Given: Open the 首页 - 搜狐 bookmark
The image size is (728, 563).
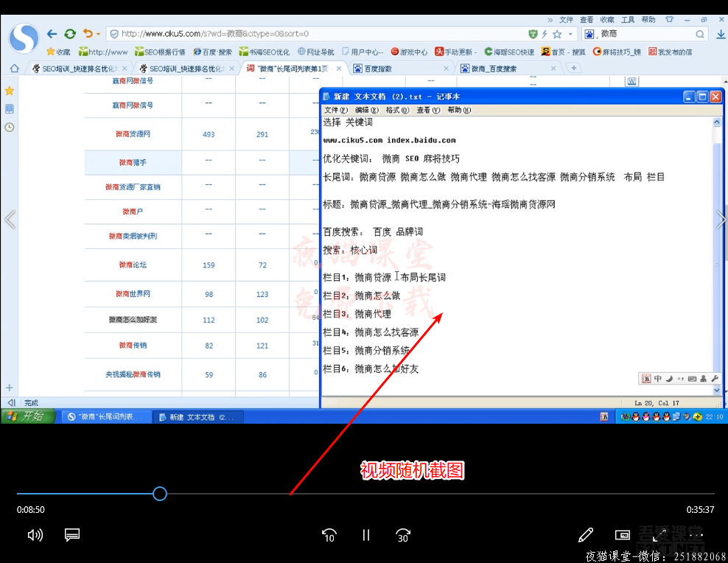Looking at the screenshot, I should coord(563,52).
